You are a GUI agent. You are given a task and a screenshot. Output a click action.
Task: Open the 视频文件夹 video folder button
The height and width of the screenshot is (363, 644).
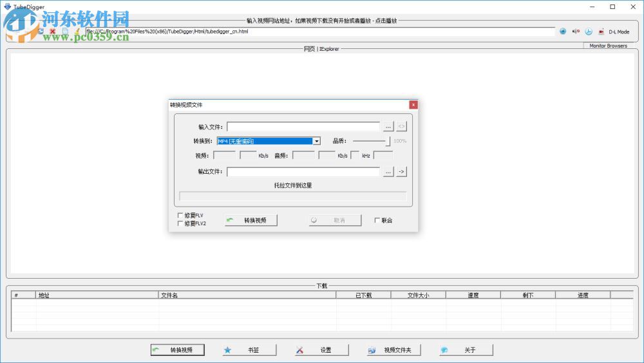394,350
